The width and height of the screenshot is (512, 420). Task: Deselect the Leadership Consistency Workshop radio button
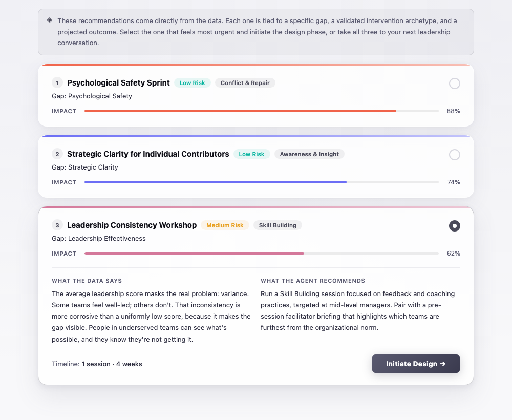[455, 226]
